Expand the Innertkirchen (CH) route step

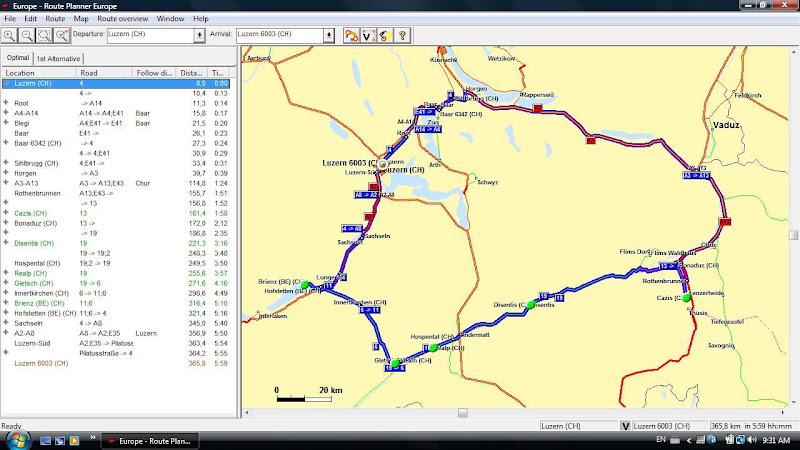pyautogui.click(x=6, y=292)
